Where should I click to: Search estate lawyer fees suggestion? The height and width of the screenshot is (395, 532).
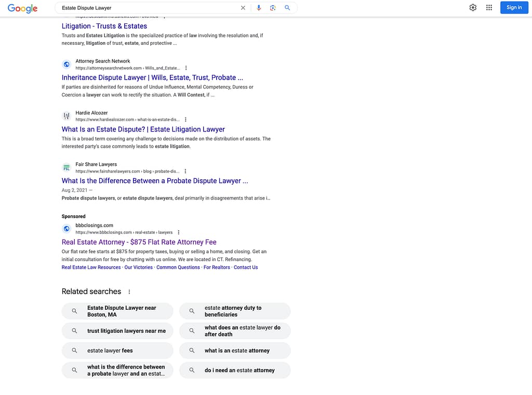[x=117, y=350]
